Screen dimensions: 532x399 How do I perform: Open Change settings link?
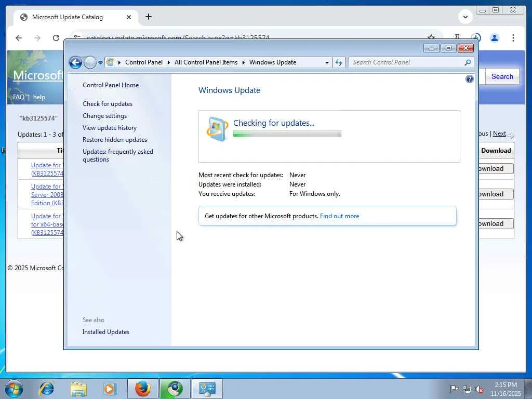(105, 116)
